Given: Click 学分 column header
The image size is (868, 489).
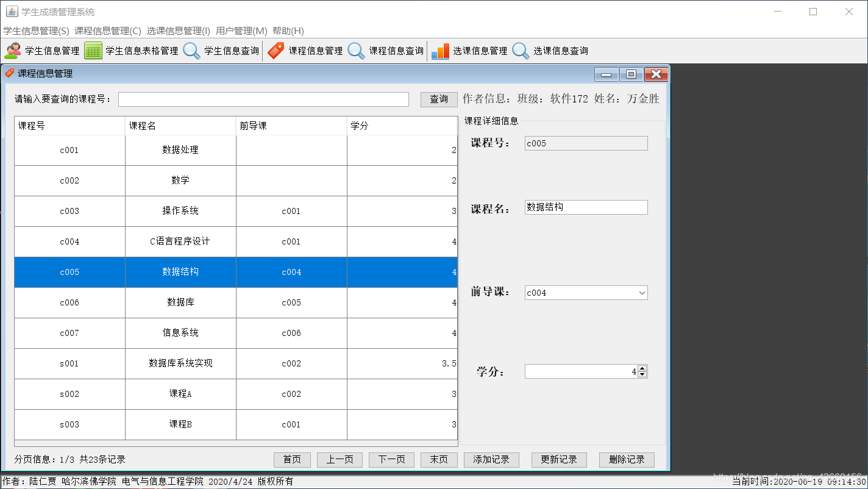Looking at the screenshot, I should click(x=402, y=126).
